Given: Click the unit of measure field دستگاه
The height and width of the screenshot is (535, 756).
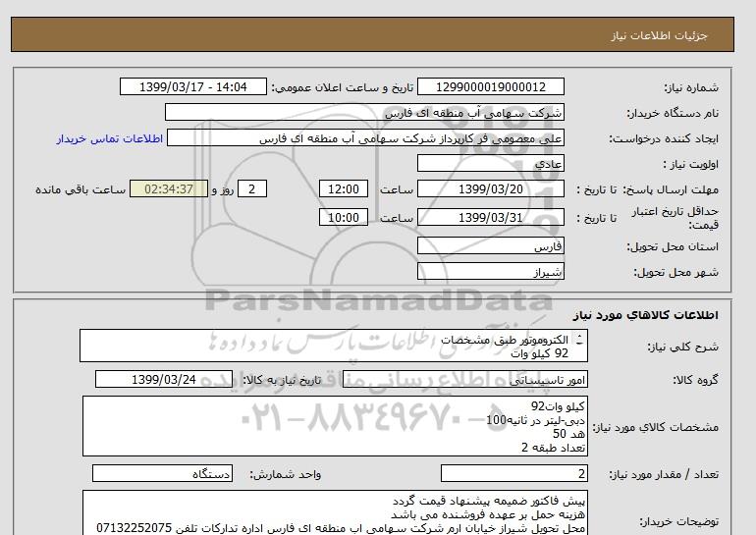Looking at the screenshot, I should point(162,474).
